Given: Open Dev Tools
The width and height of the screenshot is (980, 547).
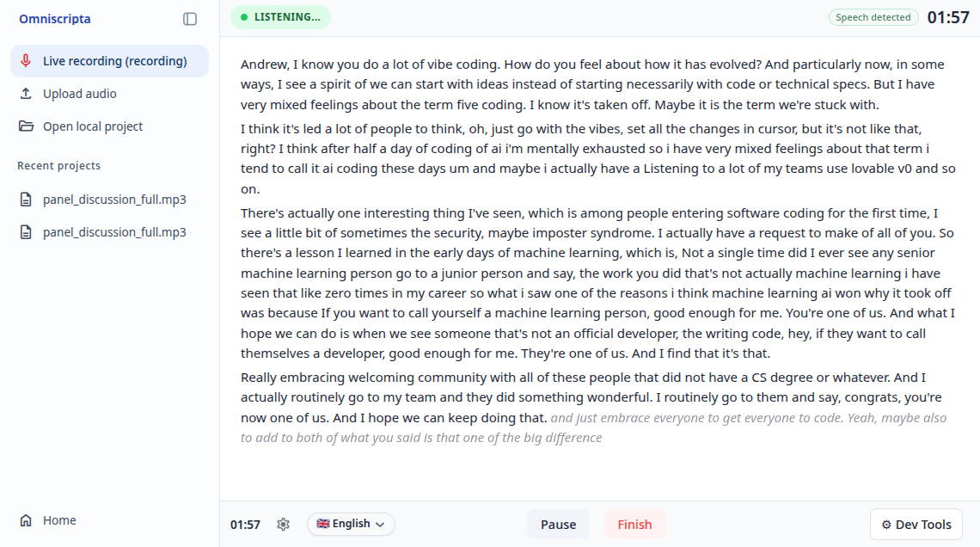Looking at the screenshot, I should [916, 525].
